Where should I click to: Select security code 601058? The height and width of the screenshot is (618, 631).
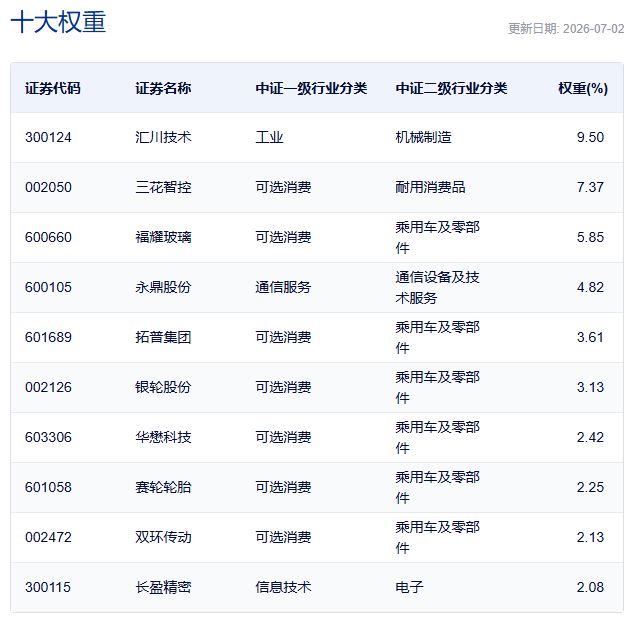pos(48,487)
